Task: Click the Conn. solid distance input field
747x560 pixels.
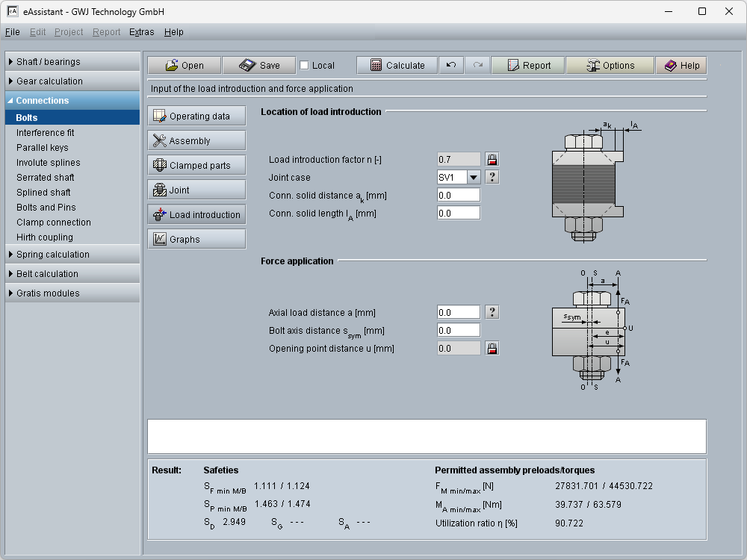Action: [x=459, y=196]
